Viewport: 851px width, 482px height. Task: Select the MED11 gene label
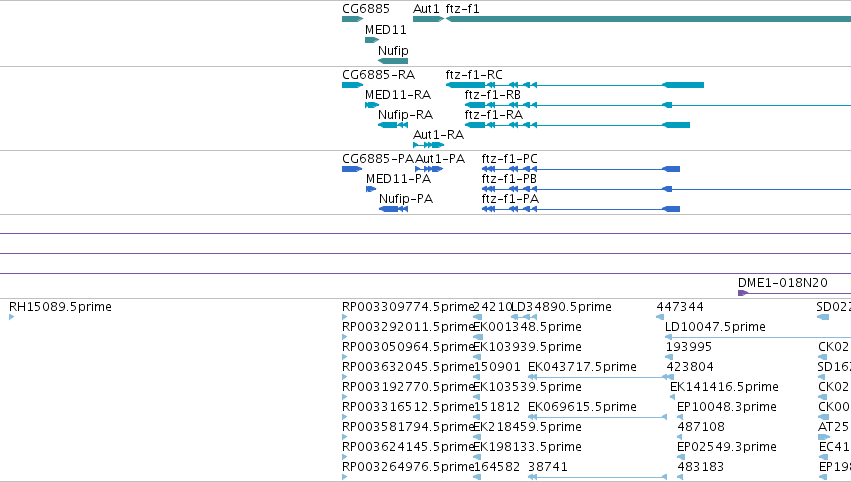(385, 30)
